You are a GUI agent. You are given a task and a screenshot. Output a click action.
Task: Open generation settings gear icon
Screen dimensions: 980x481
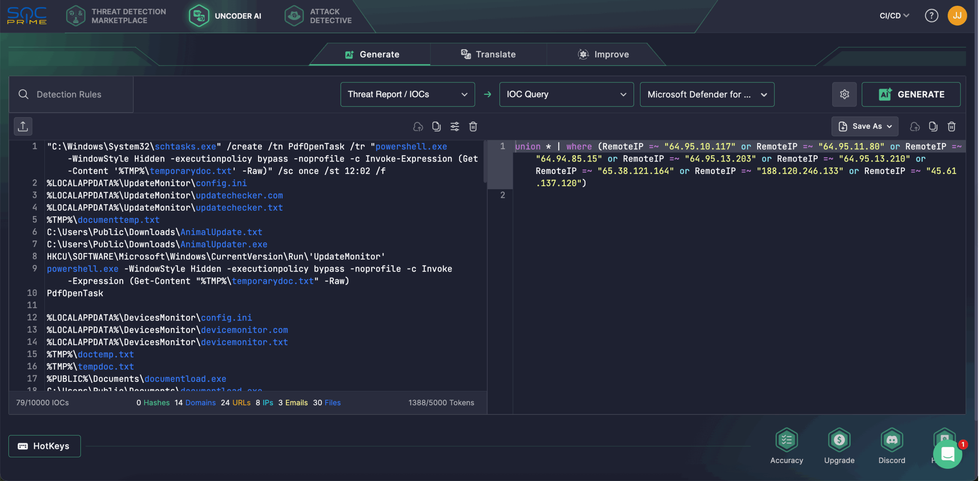(x=844, y=94)
